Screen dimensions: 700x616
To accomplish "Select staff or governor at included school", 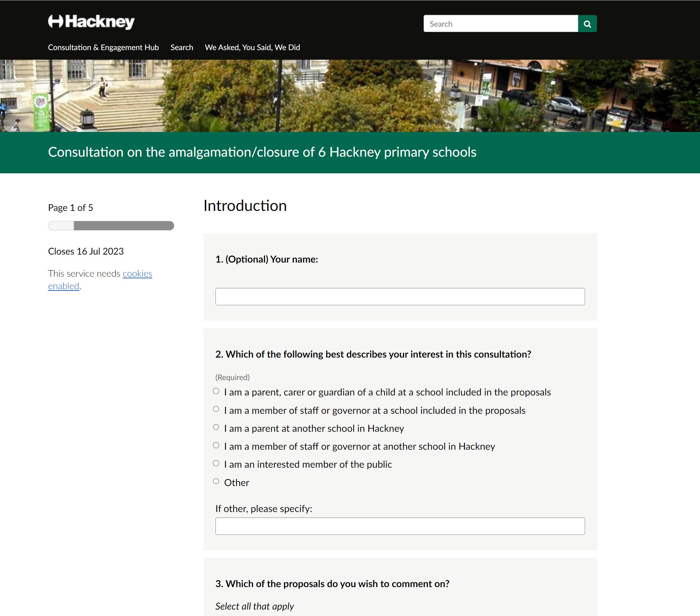I will pos(216,409).
